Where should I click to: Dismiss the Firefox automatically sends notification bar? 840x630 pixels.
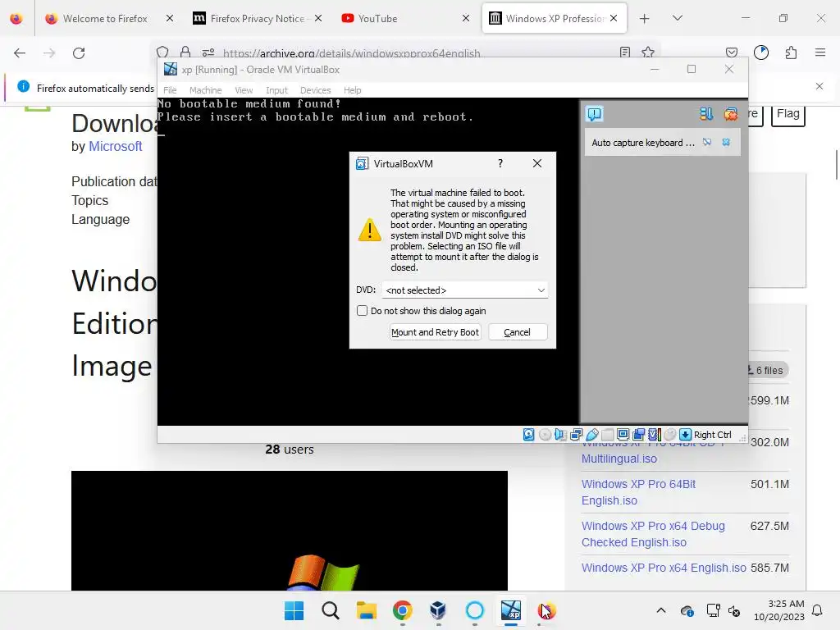(819, 86)
